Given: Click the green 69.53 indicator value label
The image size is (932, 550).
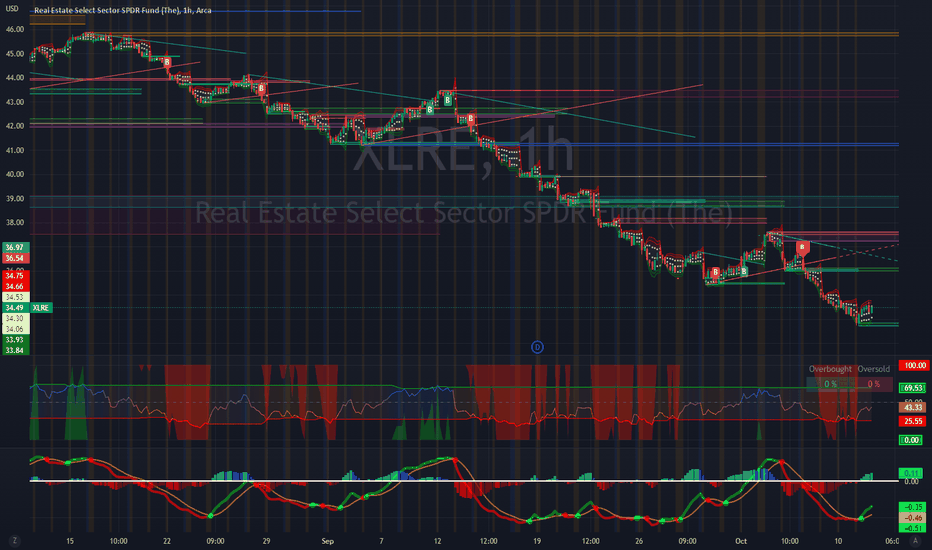Looking at the screenshot, I should 913,388.
